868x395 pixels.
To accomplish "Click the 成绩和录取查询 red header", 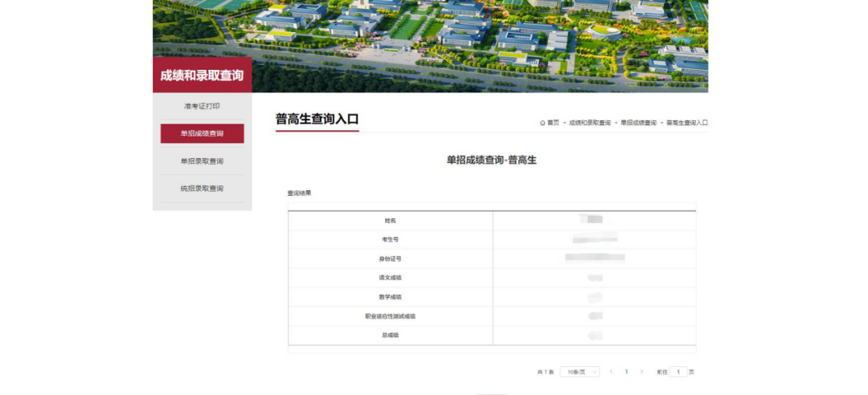I will pos(202,75).
